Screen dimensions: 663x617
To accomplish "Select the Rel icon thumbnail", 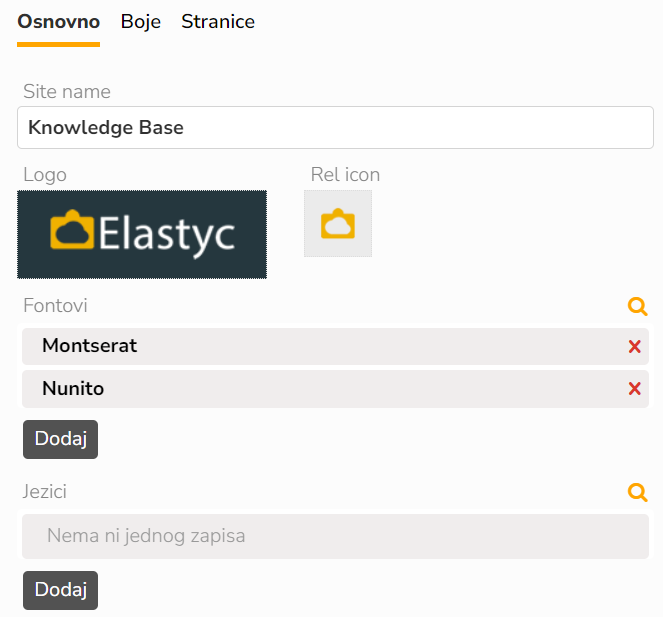I will (x=338, y=224).
